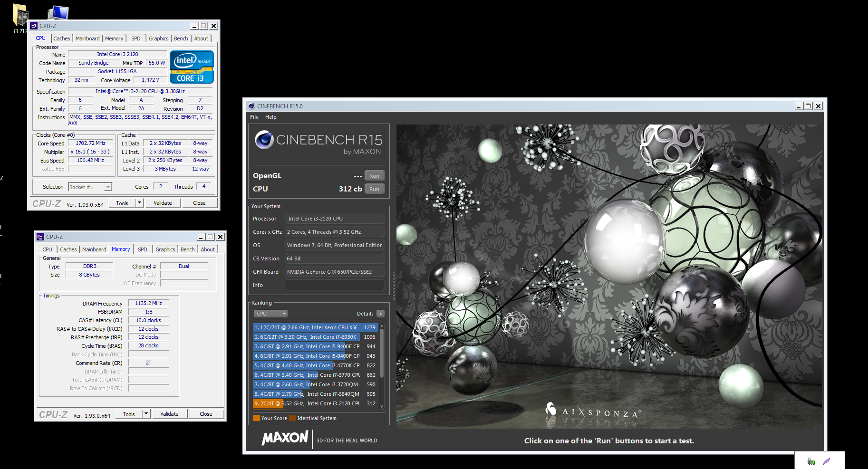Select ranking row i7-3840QM score 505
Image resolution: width=868 pixels, height=469 pixels.
pos(316,394)
